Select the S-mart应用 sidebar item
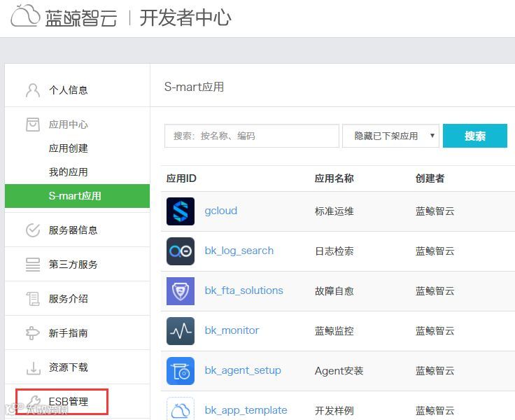Viewport: 515px width, 420px height. (77, 196)
